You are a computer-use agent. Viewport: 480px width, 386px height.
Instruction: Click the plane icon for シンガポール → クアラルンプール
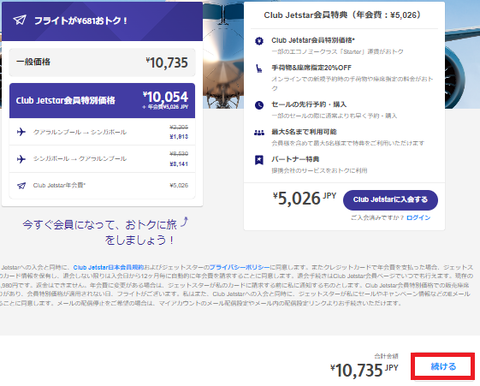[21, 159]
